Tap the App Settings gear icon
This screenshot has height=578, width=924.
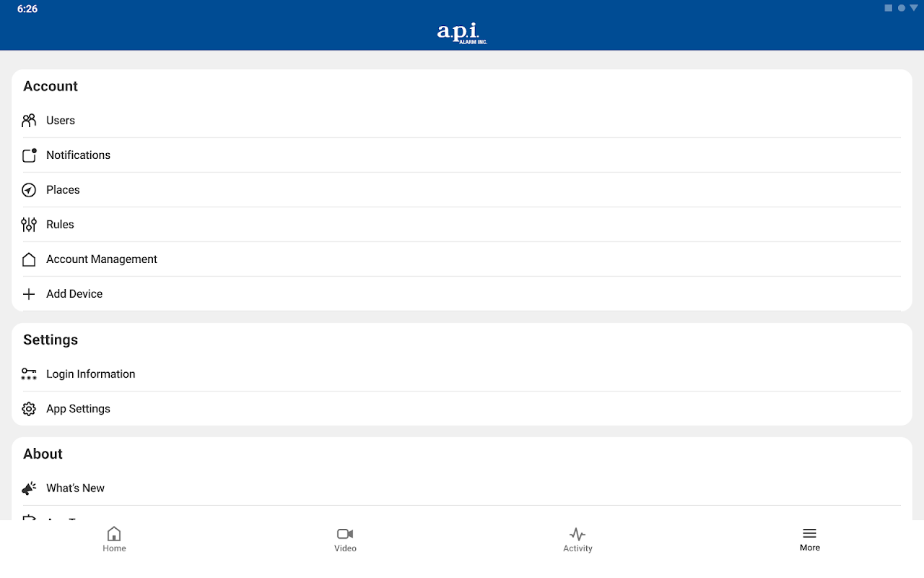pos(29,409)
